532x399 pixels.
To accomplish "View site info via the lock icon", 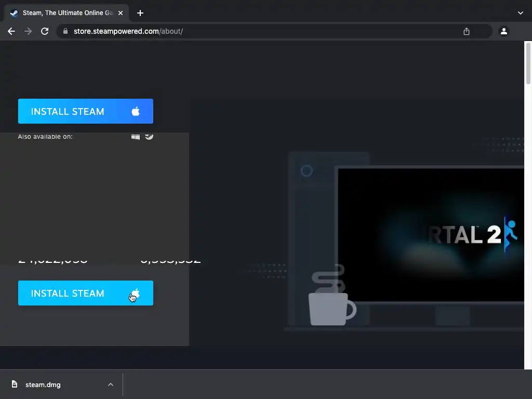I will tap(65, 31).
